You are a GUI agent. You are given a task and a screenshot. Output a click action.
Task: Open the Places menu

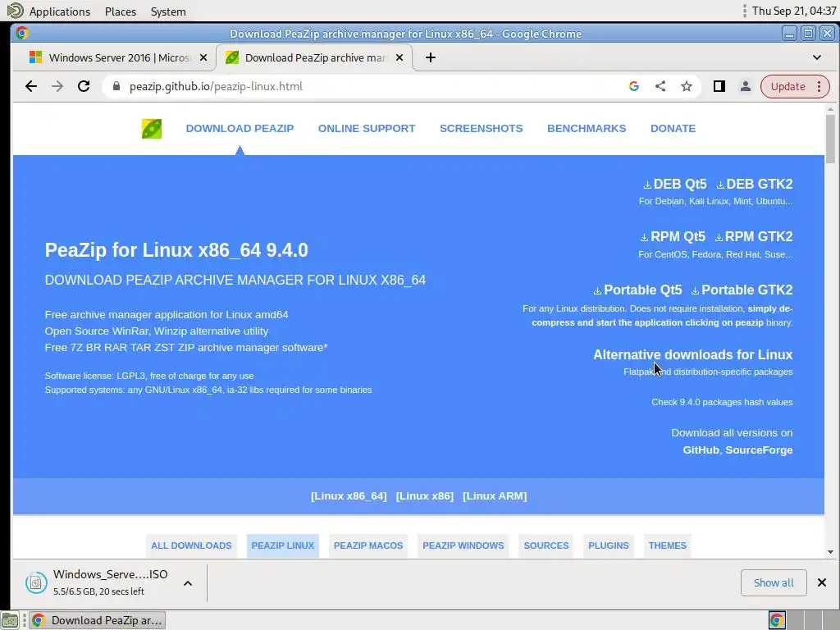[x=121, y=11]
